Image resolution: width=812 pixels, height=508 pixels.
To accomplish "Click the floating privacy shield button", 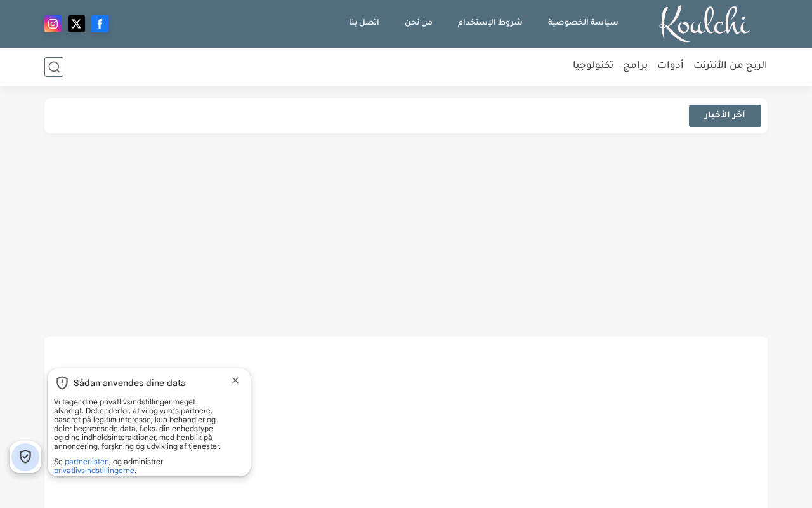I will (x=25, y=457).
